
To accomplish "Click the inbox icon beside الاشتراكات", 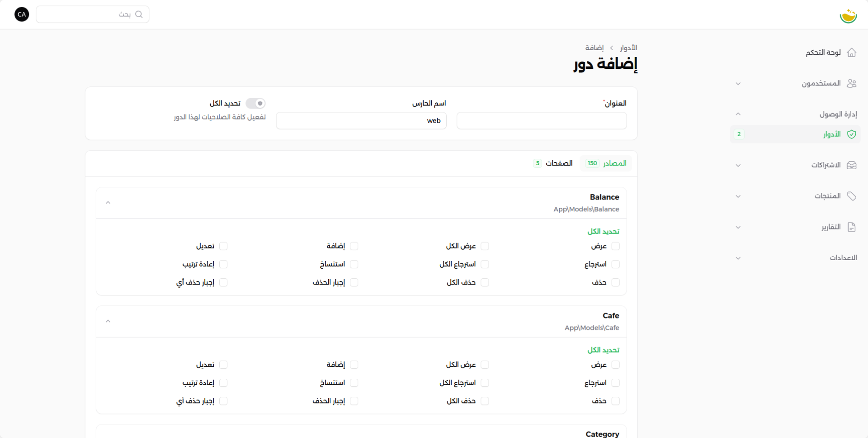I will tap(852, 165).
